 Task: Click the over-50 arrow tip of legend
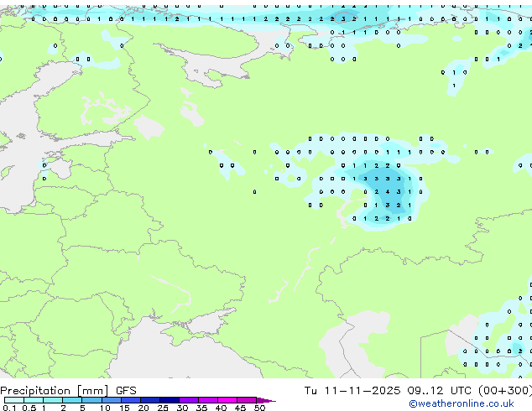(266, 400)
